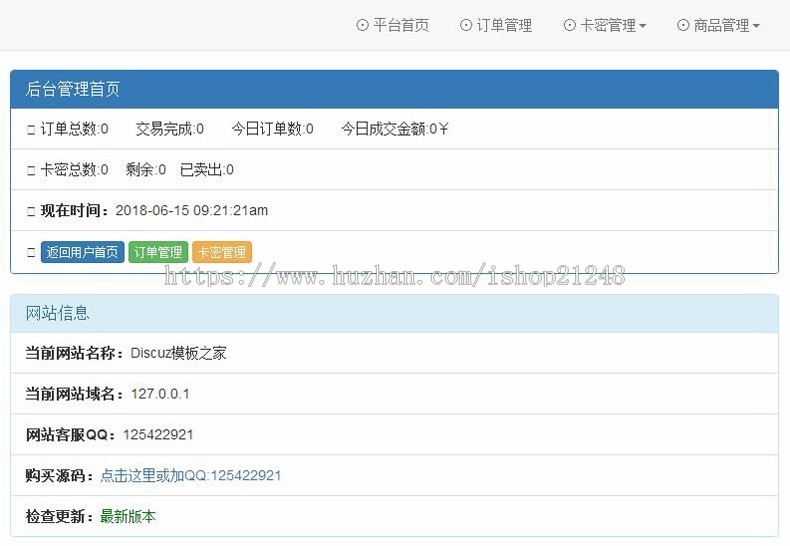This screenshot has height=546, width=790.
Task: Click the 已卖出:0 statistic
Action: tap(207, 170)
